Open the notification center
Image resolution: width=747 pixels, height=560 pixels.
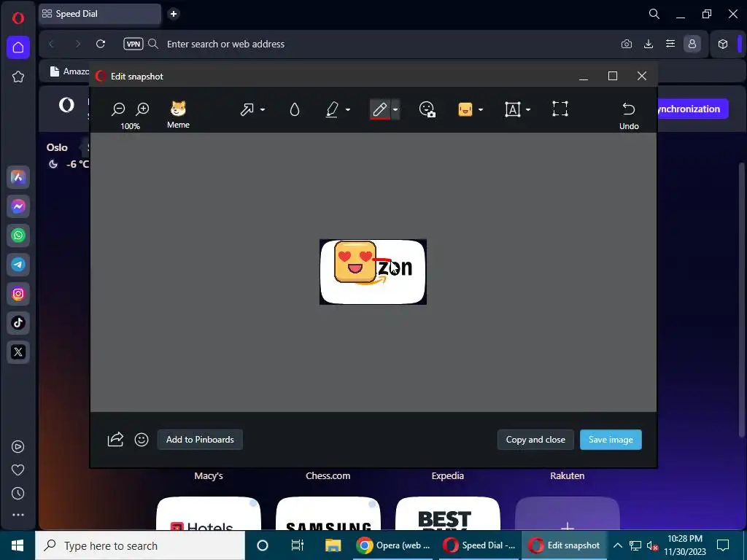tap(723, 545)
